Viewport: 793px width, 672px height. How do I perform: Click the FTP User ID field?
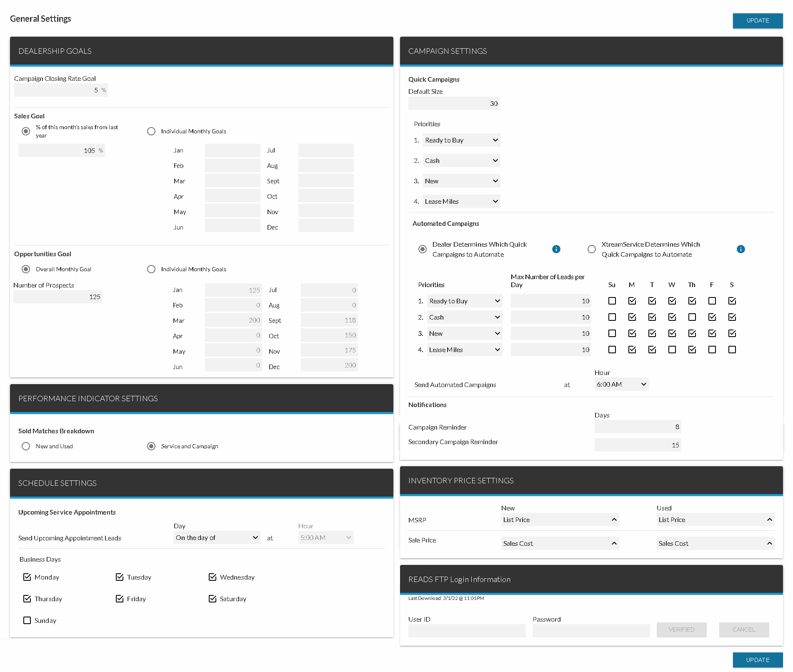click(x=467, y=630)
